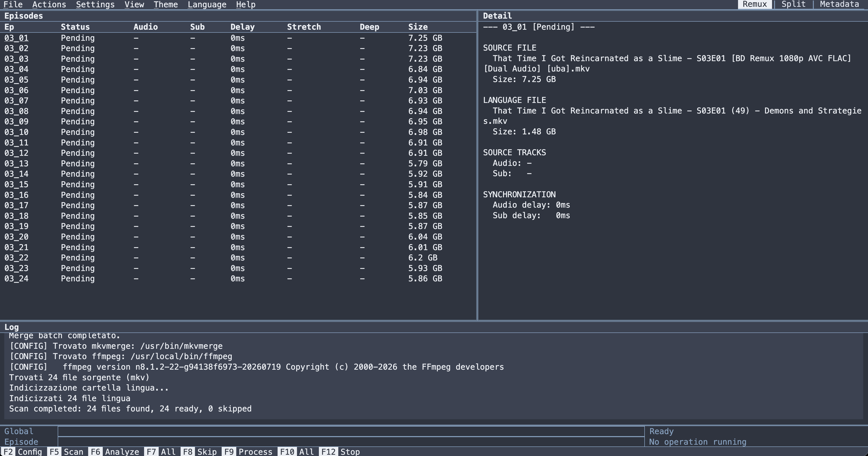Select episode row 03_12

pos(238,153)
